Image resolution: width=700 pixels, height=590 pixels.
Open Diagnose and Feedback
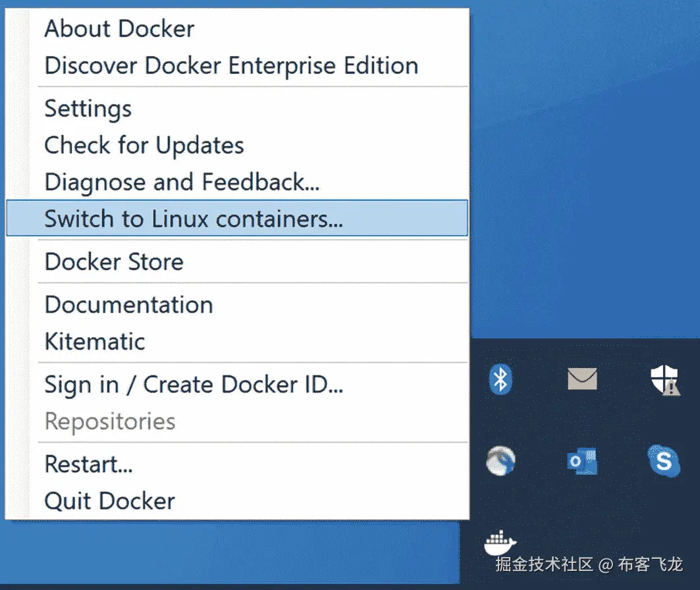point(237,182)
